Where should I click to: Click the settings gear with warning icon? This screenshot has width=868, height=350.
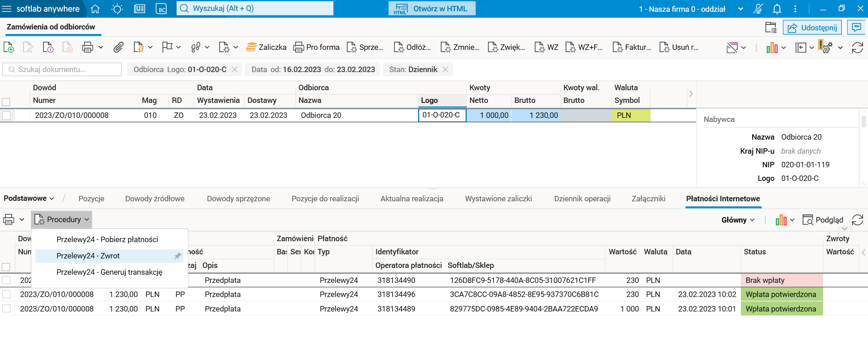pyautogui.click(x=826, y=47)
